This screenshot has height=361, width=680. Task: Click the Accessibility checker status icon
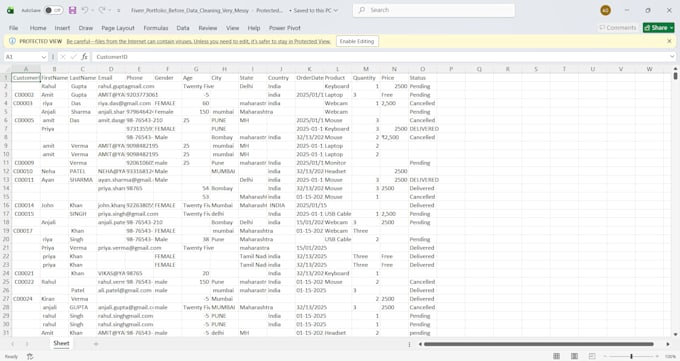[30, 356]
